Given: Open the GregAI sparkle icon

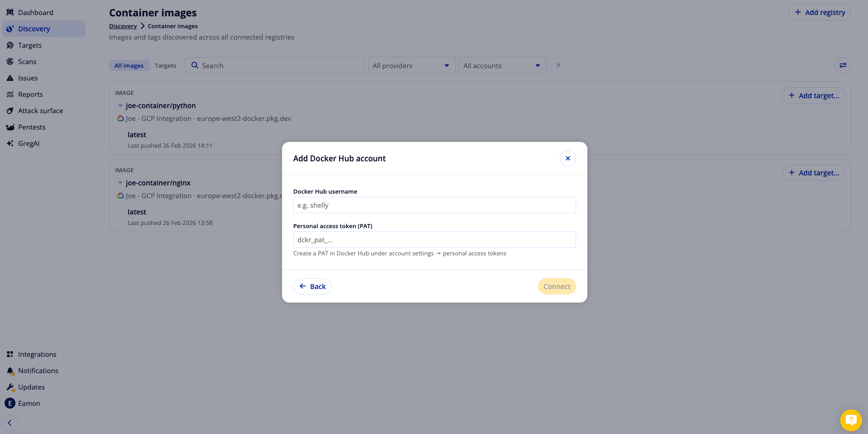Looking at the screenshot, I should coord(10,143).
